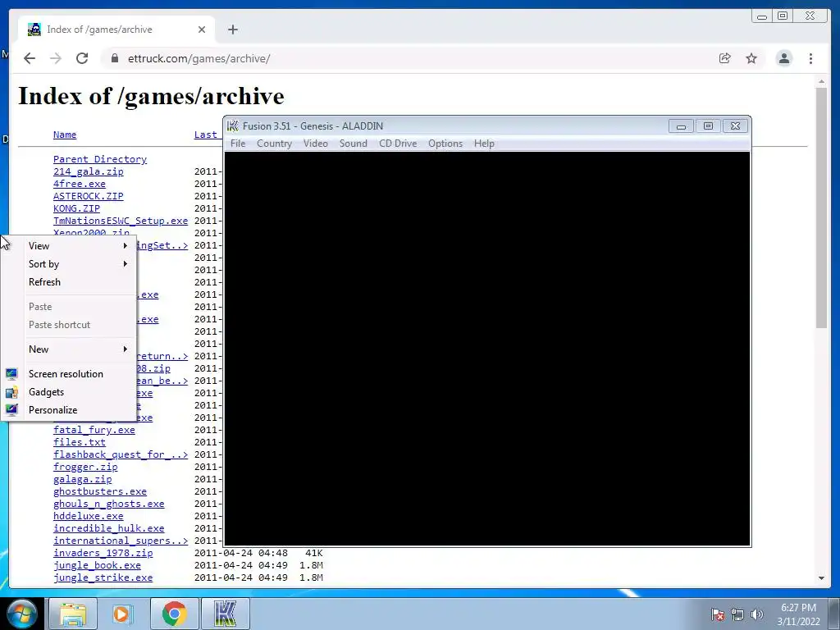
Task: Open the Sound menu in Fusion
Action: coord(353,144)
